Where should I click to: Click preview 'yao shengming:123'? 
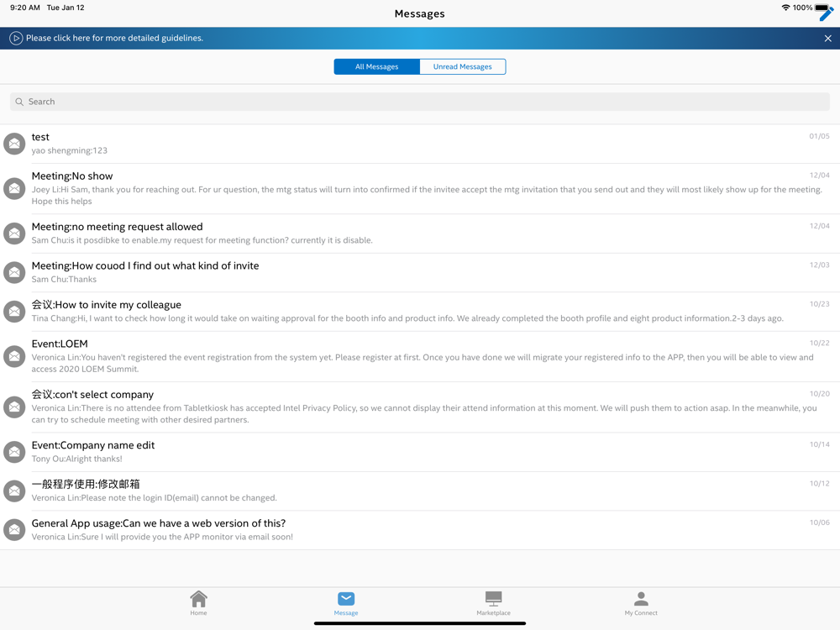pos(70,150)
